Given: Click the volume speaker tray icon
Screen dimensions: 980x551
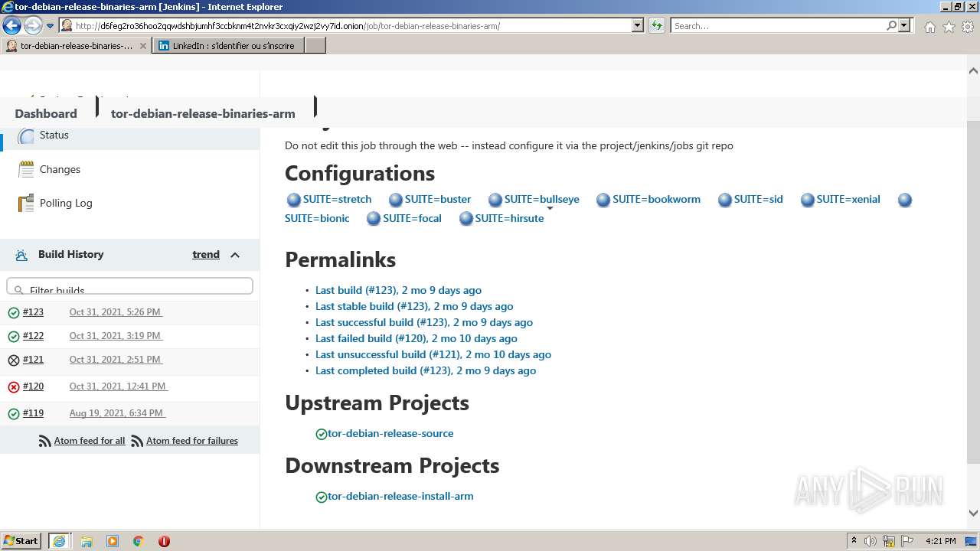Looking at the screenshot, I should 871,541.
